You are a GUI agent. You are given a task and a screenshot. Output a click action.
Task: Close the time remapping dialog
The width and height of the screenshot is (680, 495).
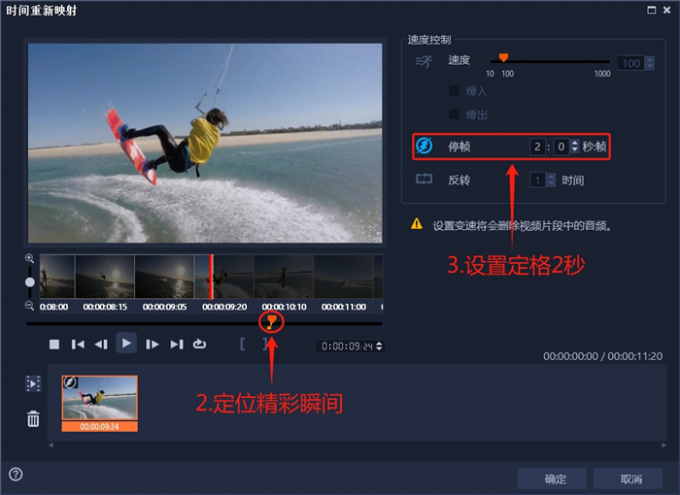pos(667,10)
